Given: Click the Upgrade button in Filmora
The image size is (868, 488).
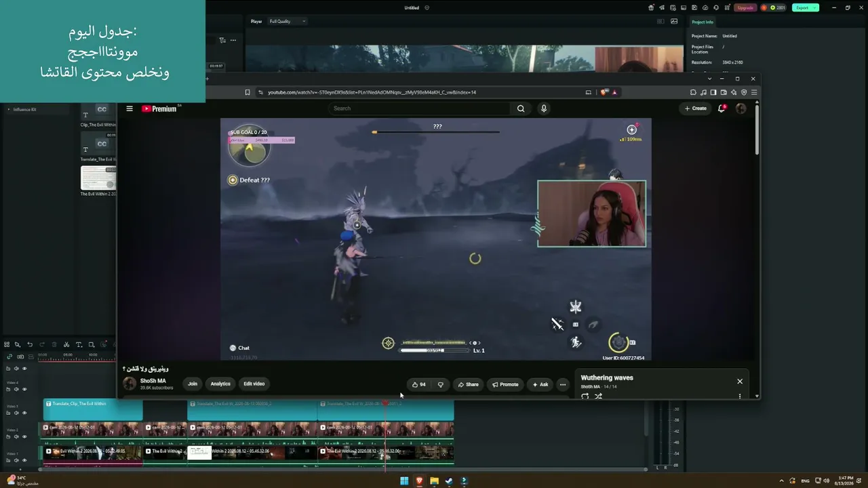Looking at the screenshot, I should click(x=745, y=7).
